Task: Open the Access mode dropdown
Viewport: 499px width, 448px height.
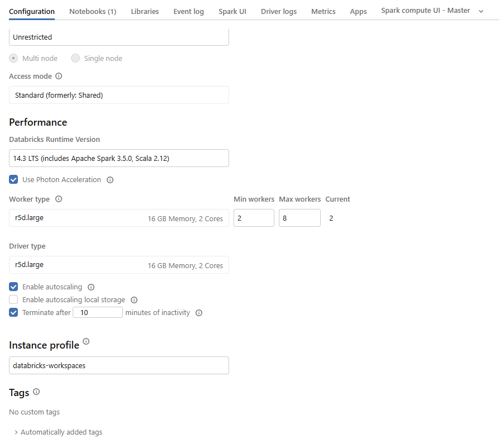Action: tap(119, 95)
